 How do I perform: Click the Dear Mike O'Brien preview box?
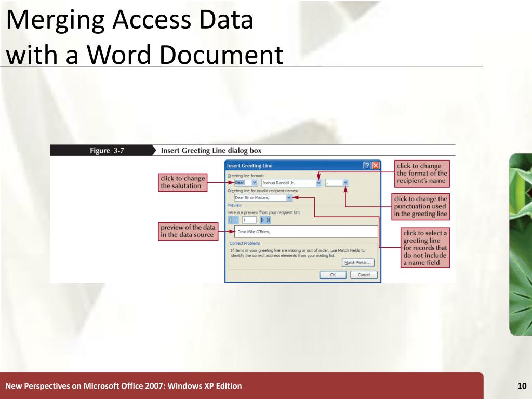pyautogui.click(x=306, y=232)
